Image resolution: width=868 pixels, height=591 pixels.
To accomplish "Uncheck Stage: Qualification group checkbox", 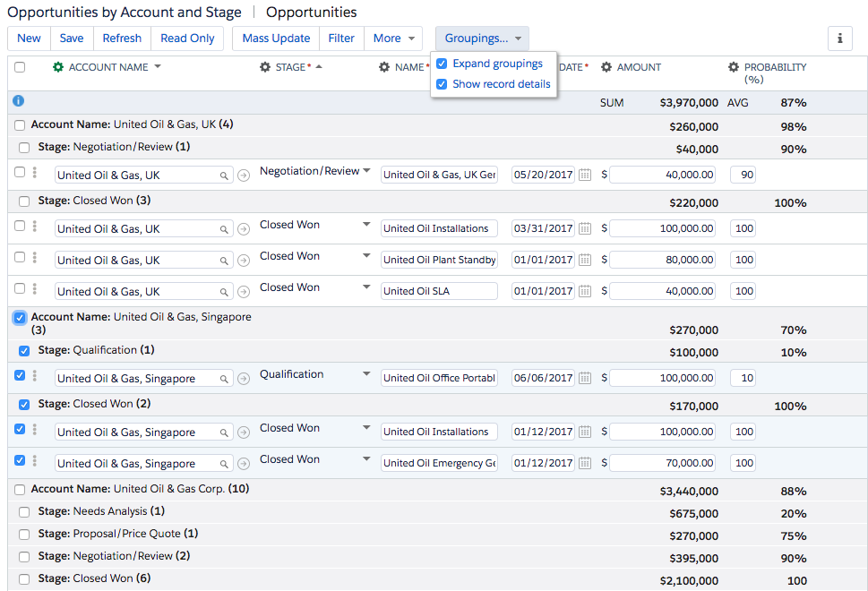I will 24,351.
